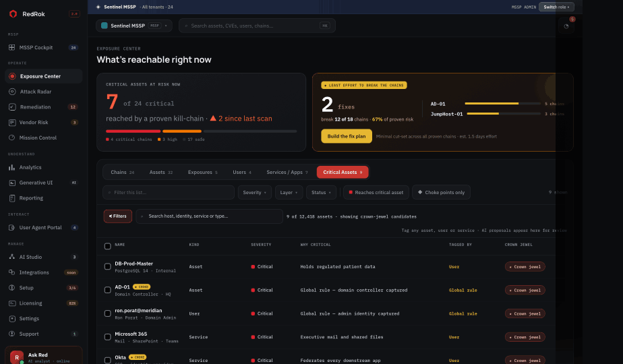The width and height of the screenshot is (623, 364).
Task: Click the global Search assets, CVEs field
Action: tap(257, 26)
